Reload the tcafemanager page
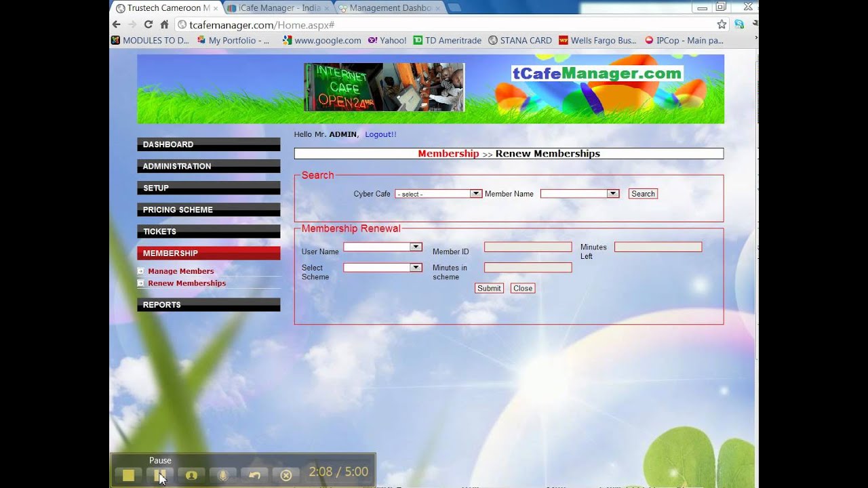868x488 pixels. pos(149,24)
